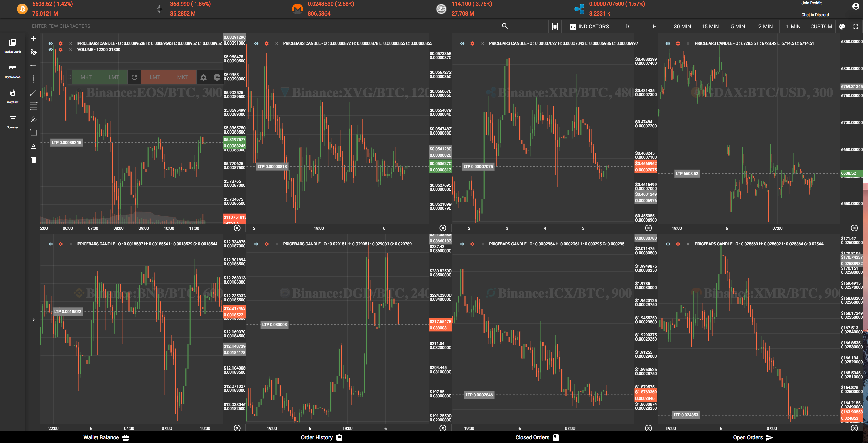Toggle visibility of XMR/BTC pricebars
This screenshot has height=443, width=868.
[668, 244]
